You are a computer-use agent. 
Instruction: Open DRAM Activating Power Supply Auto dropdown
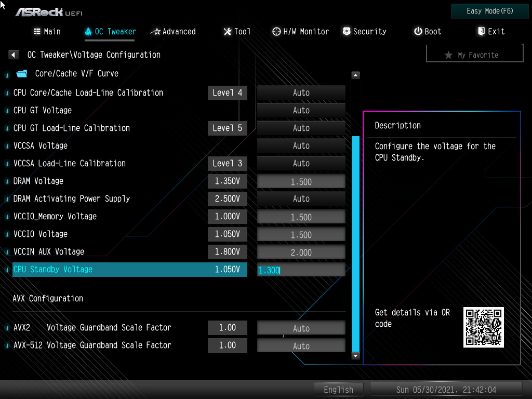[x=301, y=198]
